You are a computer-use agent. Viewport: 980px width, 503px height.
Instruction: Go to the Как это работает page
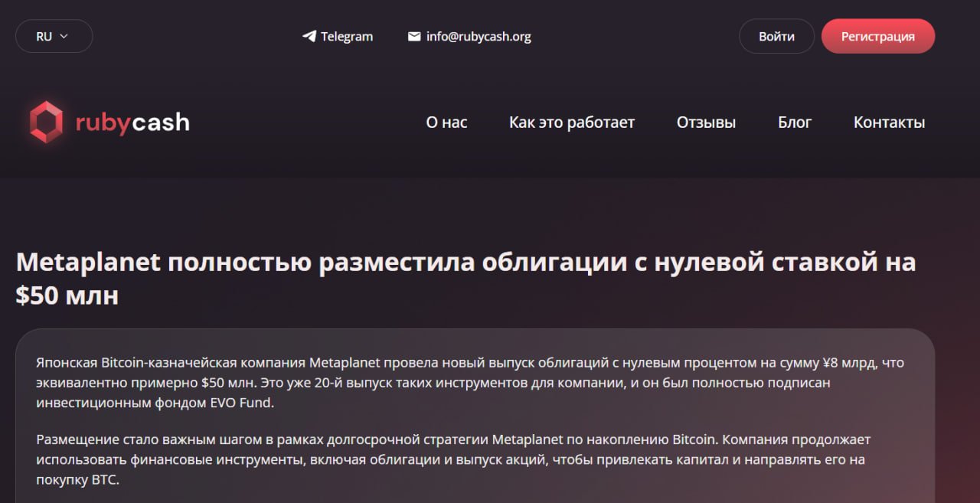(x=572, y=122)
